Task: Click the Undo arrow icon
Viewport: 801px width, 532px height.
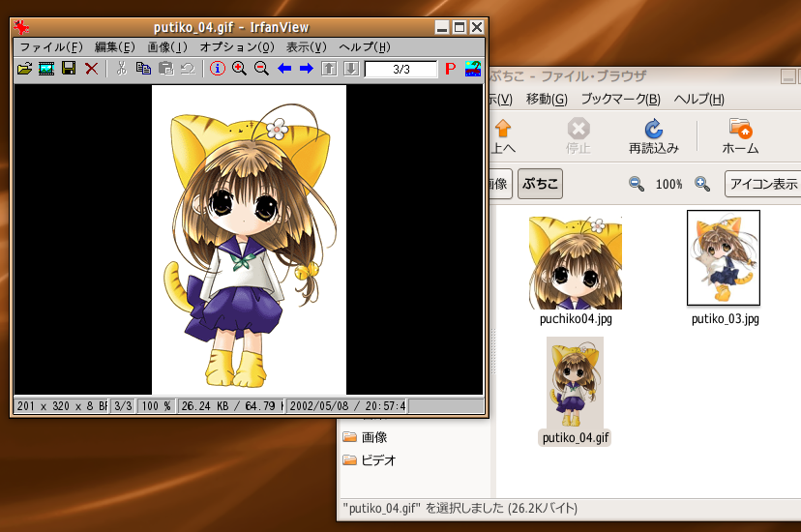Action: coord(189,69)
